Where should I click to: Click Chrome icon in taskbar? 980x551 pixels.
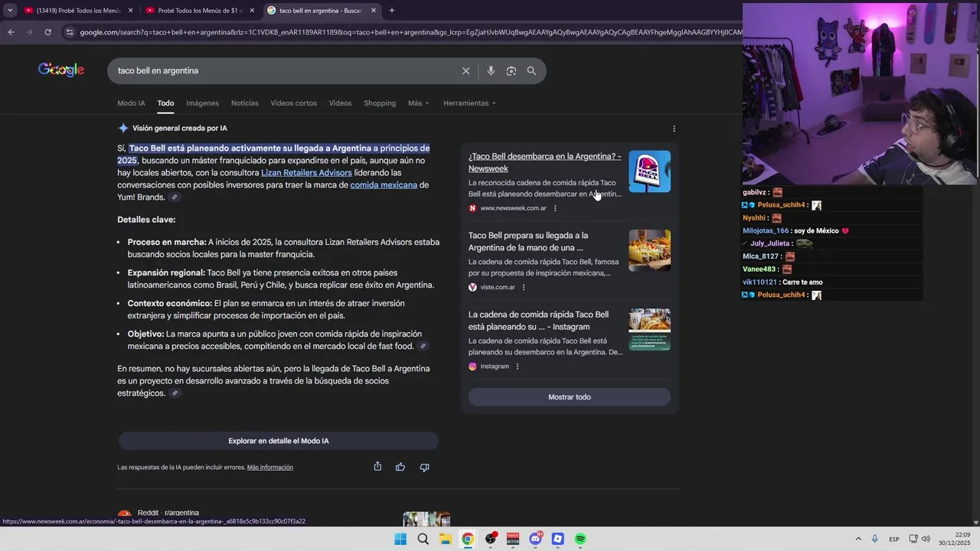(x=468, y=539)
